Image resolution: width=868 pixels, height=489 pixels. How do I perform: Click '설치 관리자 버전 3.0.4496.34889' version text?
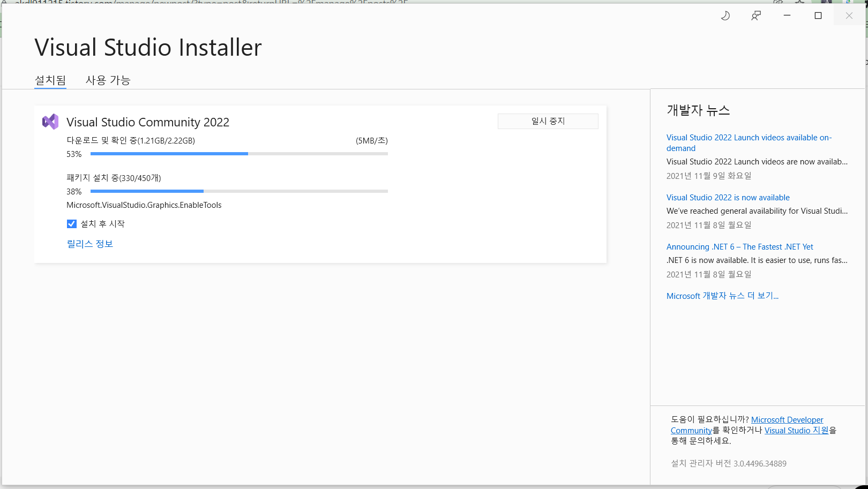click(729, 463)
